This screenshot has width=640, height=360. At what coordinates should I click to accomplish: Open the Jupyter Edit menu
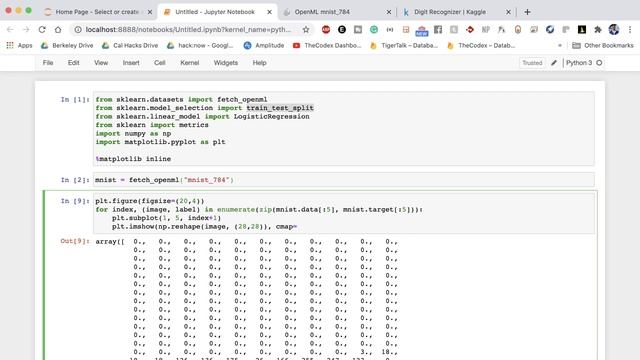point(73,63)
